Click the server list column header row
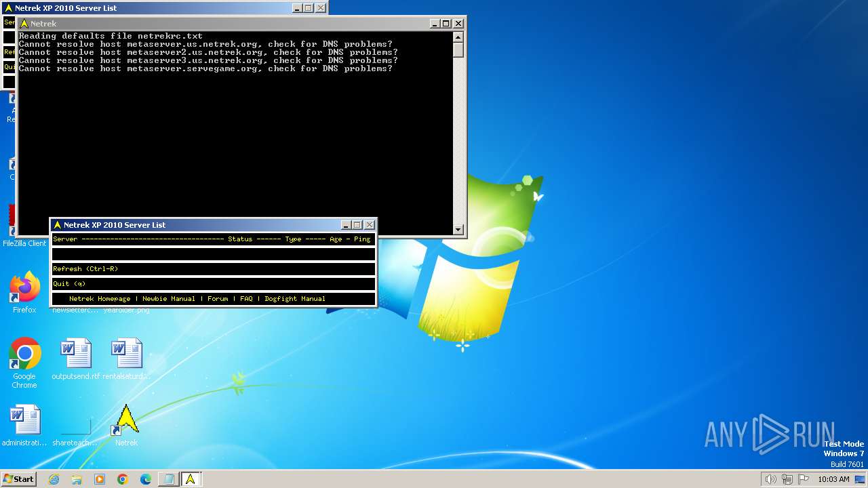 [214, 239]
